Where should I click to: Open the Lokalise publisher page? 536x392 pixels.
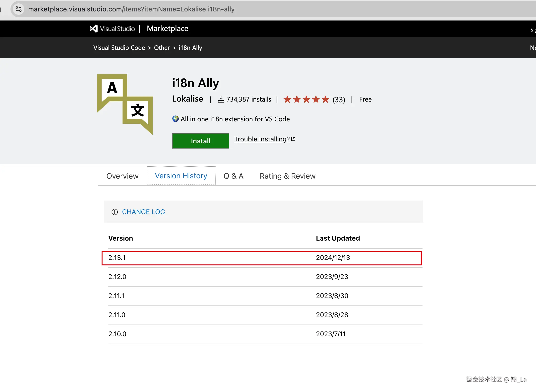tap(188, 99)
